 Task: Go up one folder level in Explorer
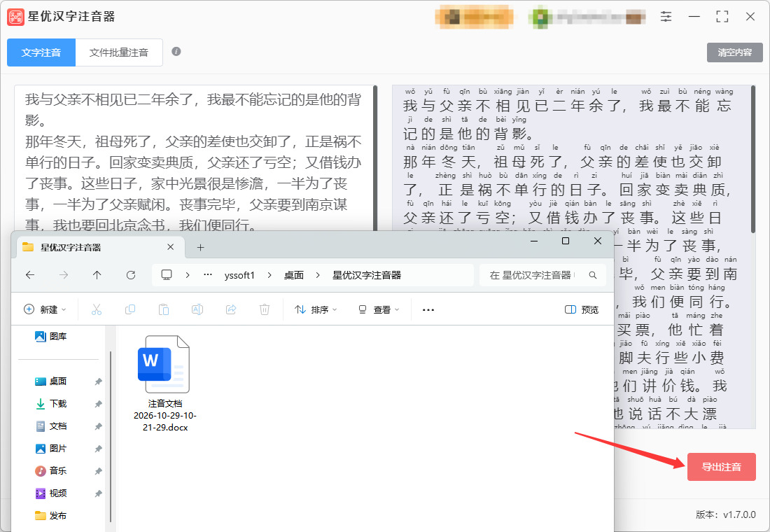point(97,275)
